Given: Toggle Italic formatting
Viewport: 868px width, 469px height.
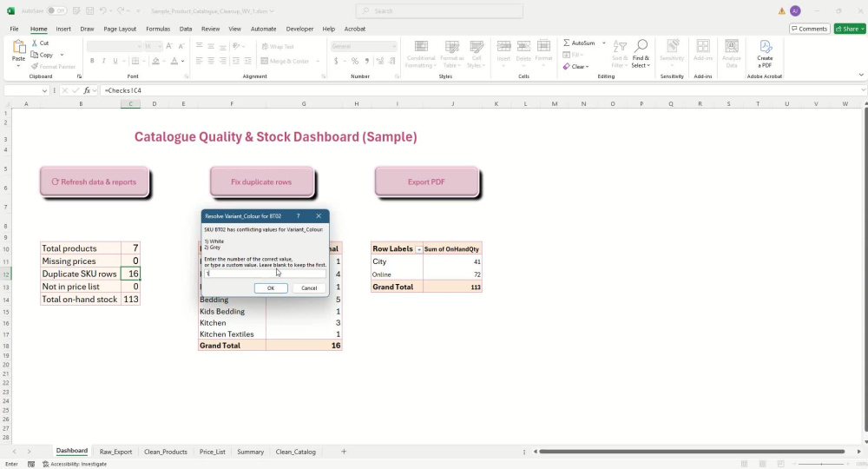Looking at the screenshot, I should pos(103,61).
